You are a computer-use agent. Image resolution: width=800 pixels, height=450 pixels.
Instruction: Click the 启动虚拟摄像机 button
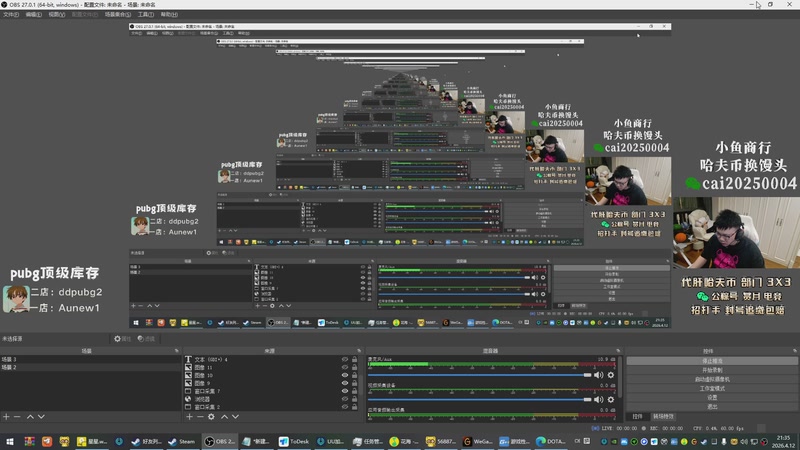click(x=712, y=379)
